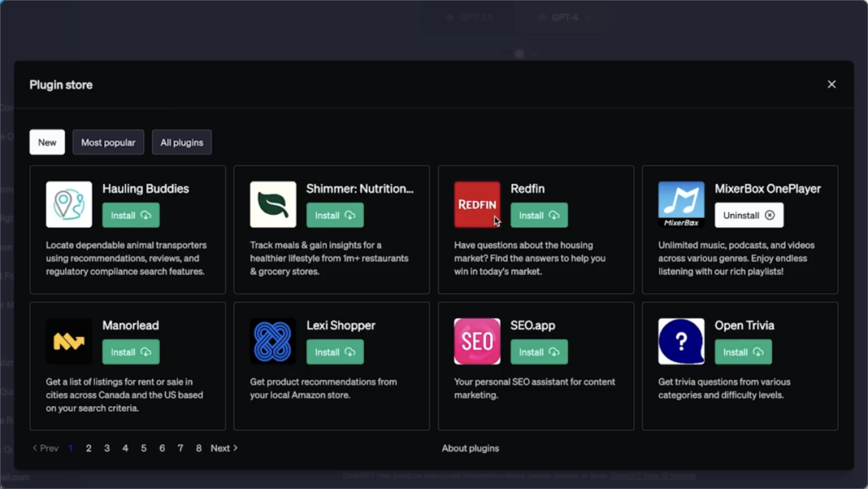Click the Lexi Shopper blue knot logo
This screenshot has width=868, height=489.
(273, 341)
